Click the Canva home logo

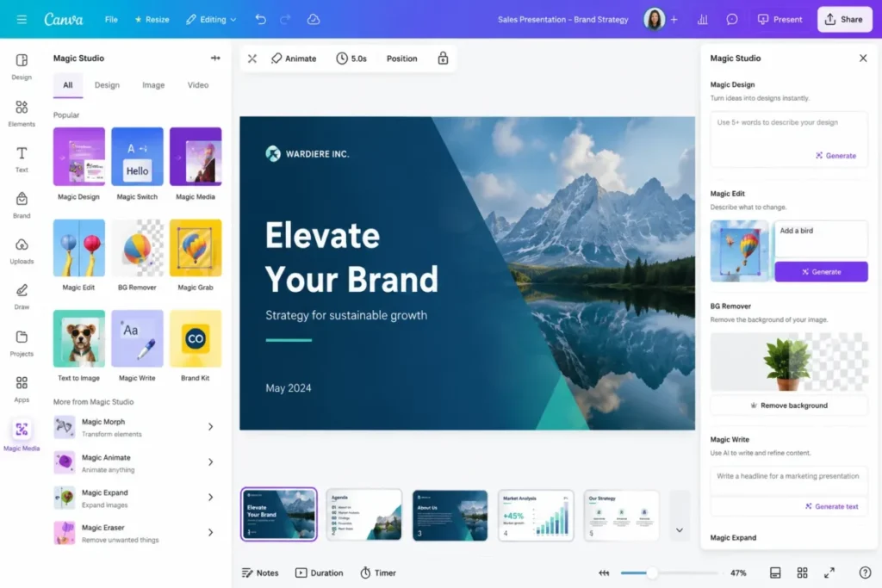(x=64, y=20)
